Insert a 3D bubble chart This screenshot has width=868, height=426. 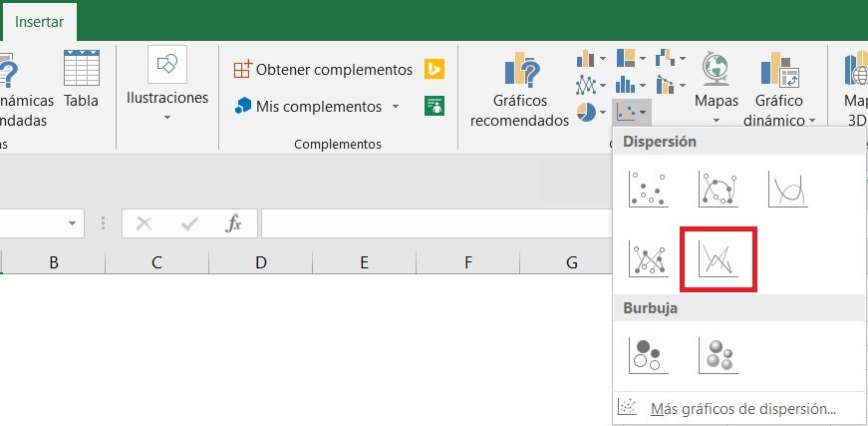(718, 354)
